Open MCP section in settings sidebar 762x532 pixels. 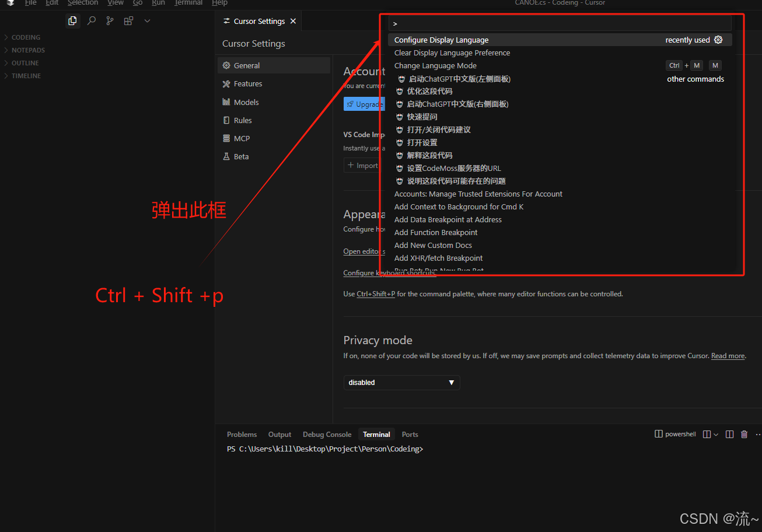[274, 138]
